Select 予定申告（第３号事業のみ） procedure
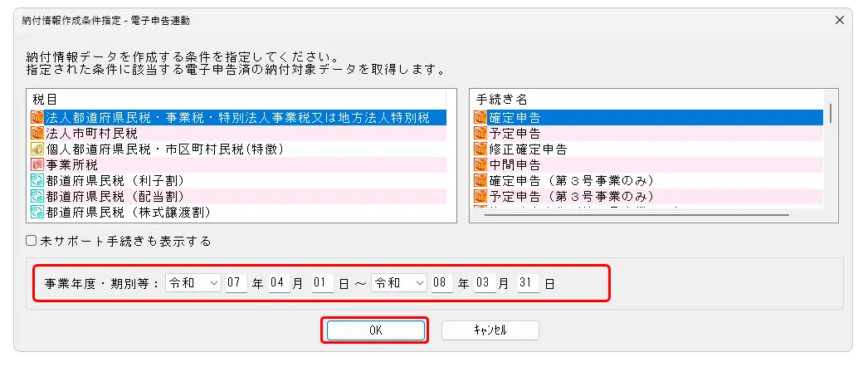Screen dimensions: 868x367 click(x=573, y=197)
